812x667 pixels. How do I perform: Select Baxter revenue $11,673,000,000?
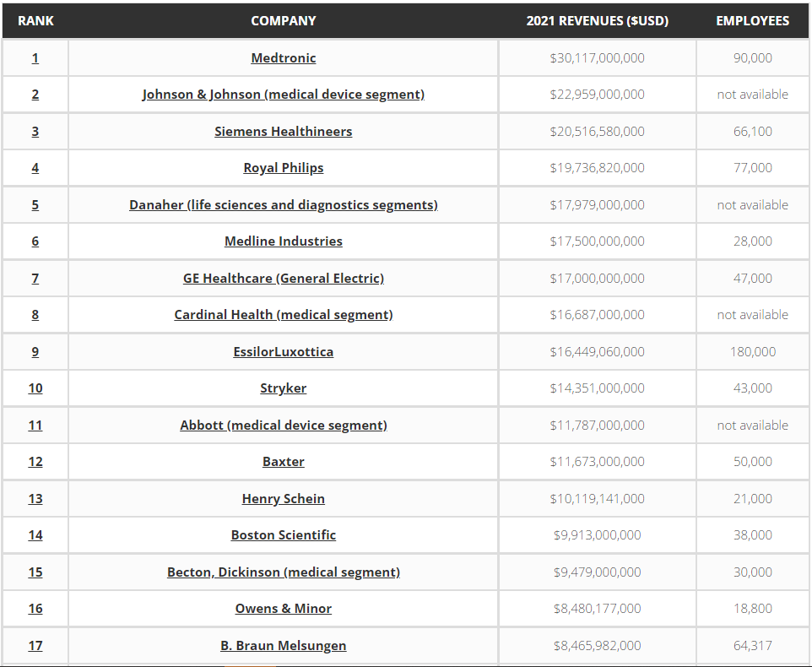(597, 462)
